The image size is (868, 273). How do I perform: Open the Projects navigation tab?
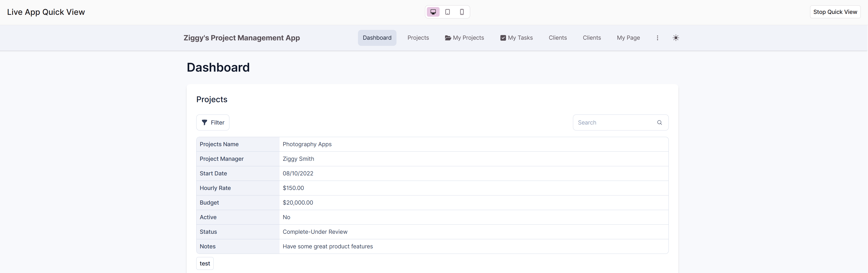(x=418, y=38)
